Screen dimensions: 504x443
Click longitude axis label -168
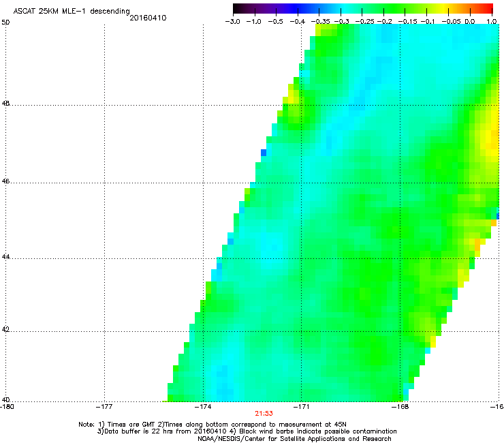(400, 407)
